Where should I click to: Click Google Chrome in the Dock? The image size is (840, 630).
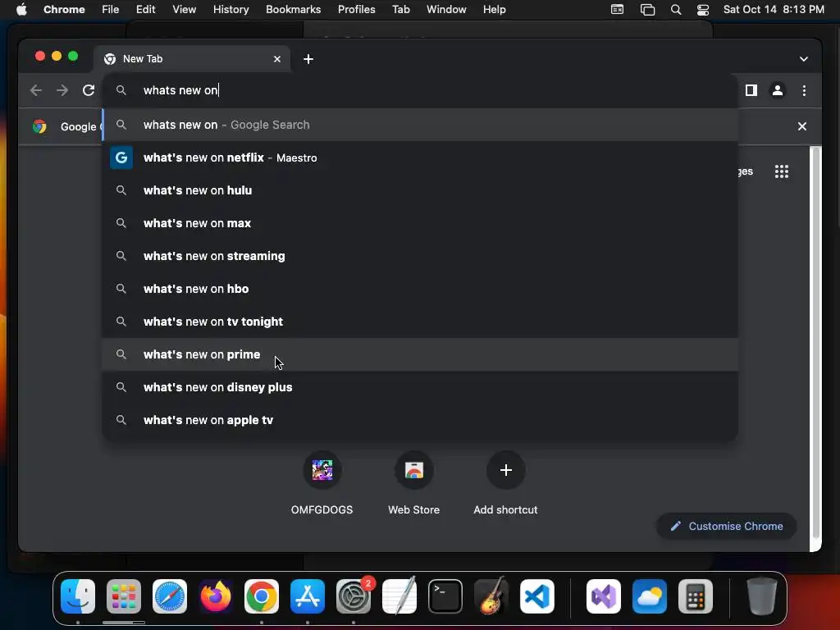pos(262,596)
